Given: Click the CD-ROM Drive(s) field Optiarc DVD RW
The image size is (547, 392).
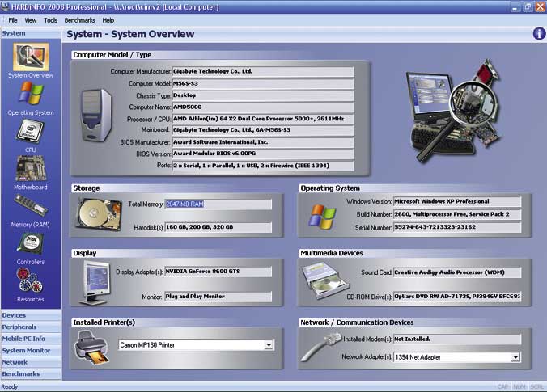Looking at the screenshot, I should (x=457, y=297).
